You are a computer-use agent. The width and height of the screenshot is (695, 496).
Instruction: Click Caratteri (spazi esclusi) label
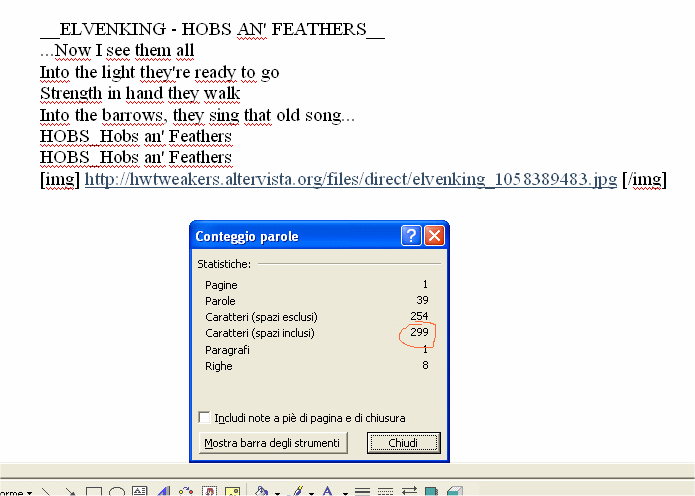pyautogui.click(x=262, y=317)
